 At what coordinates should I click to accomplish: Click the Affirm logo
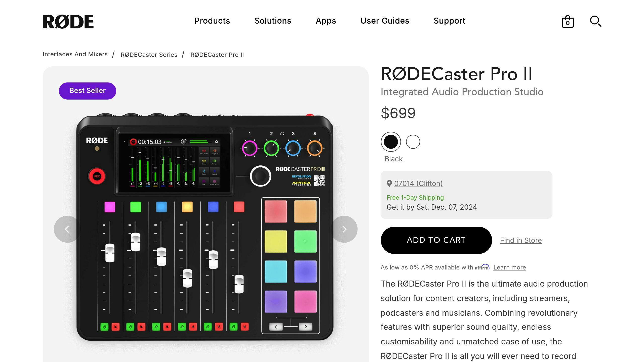482,267
